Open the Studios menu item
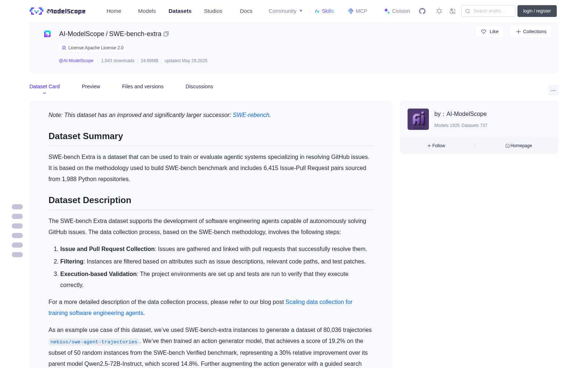 pyautogui.click(x=213, y=11)
